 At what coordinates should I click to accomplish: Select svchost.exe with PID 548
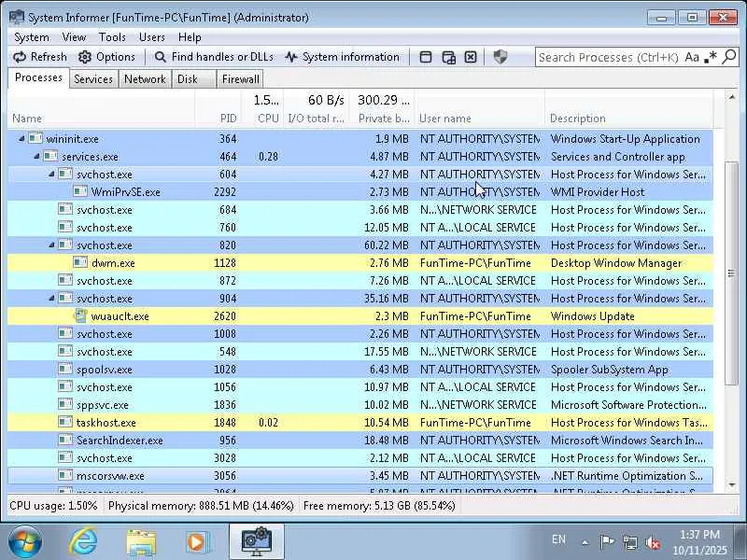pyautogui.click(x=360, y=352)
